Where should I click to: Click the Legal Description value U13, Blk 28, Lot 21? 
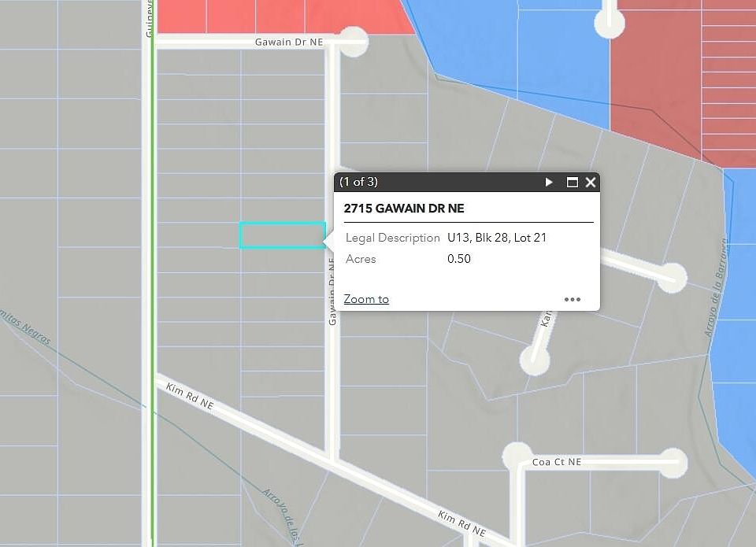(x=497, y=238)
